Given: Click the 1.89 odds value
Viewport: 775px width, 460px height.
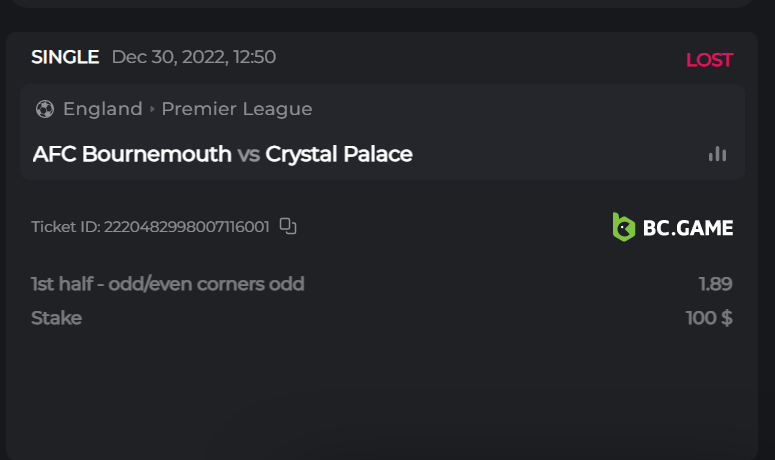Looking at the screenshot, I should [x=715, y=284].
